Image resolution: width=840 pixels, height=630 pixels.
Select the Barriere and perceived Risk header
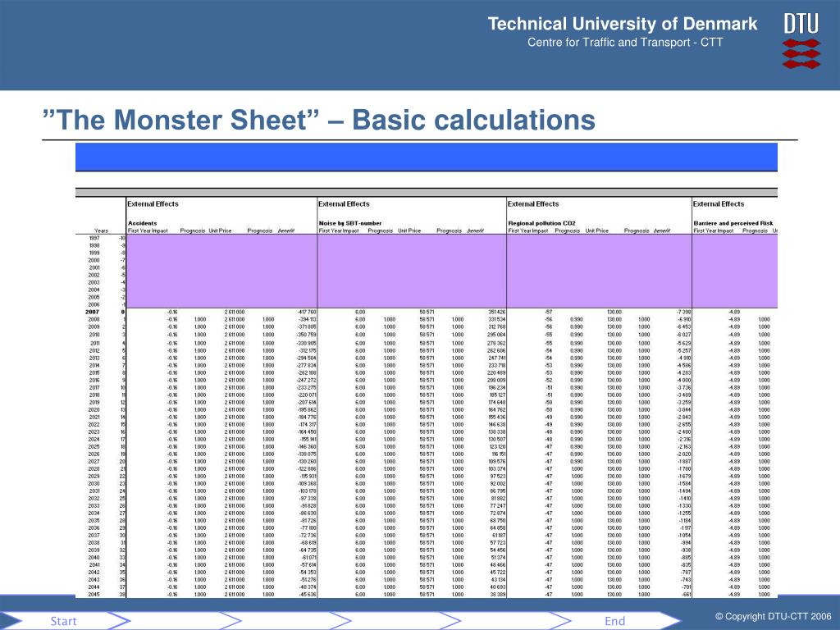pos(733,223)
